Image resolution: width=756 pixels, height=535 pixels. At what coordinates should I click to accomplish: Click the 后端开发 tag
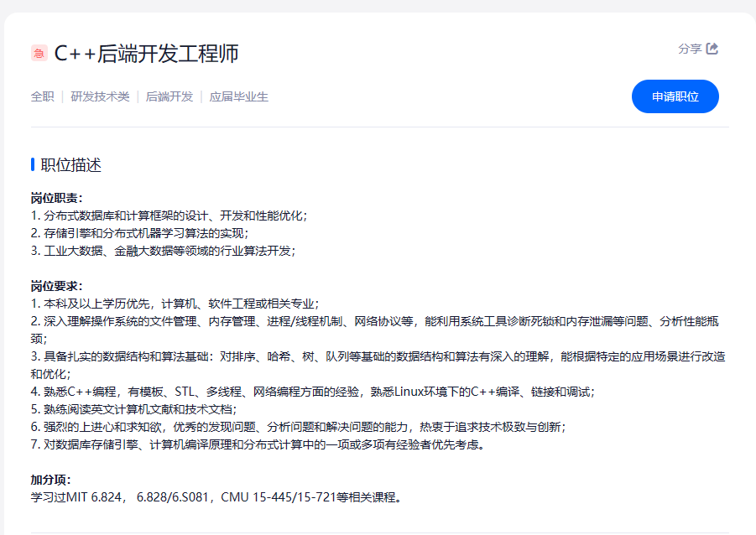169,97
